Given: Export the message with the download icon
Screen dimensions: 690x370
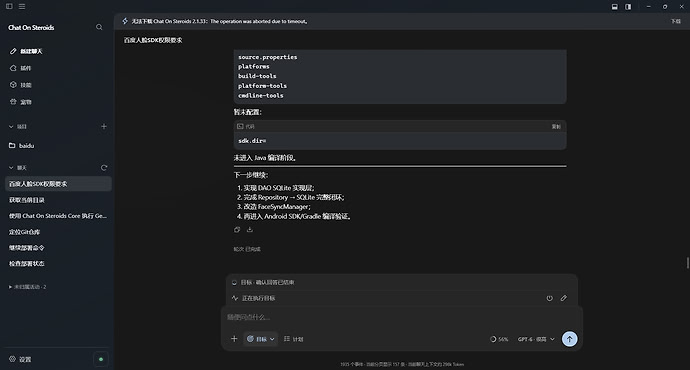Looking at the screenshot, I should click(x=250, y=230).
